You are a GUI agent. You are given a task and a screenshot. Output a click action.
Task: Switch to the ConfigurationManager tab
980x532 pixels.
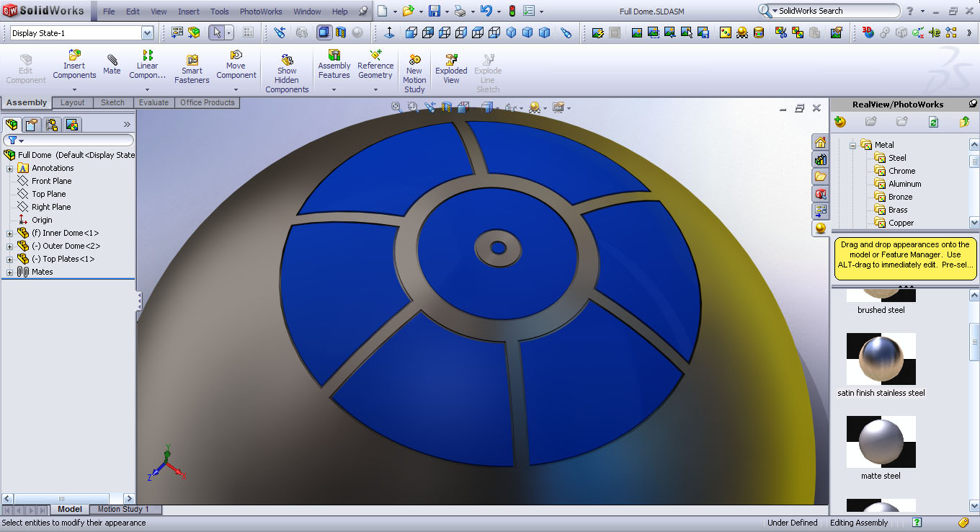coord(52,125)
